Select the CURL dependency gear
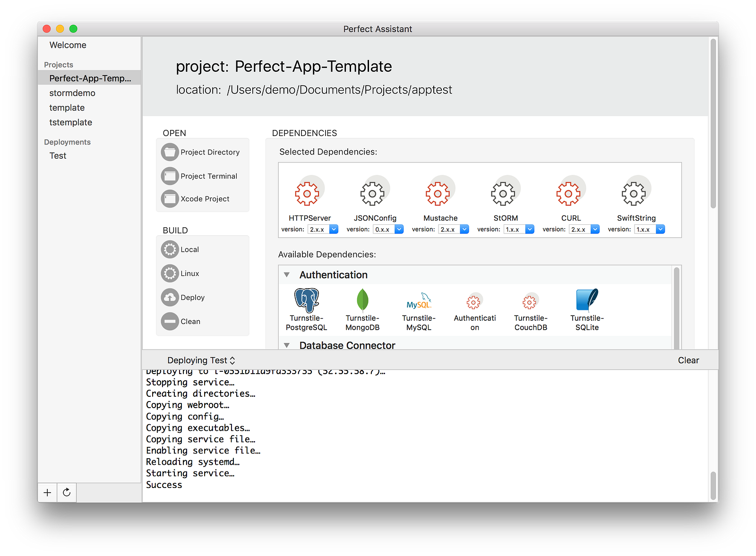Image resolution: width=756 pixels, height=556 pixels. click(x=568, y=194)
